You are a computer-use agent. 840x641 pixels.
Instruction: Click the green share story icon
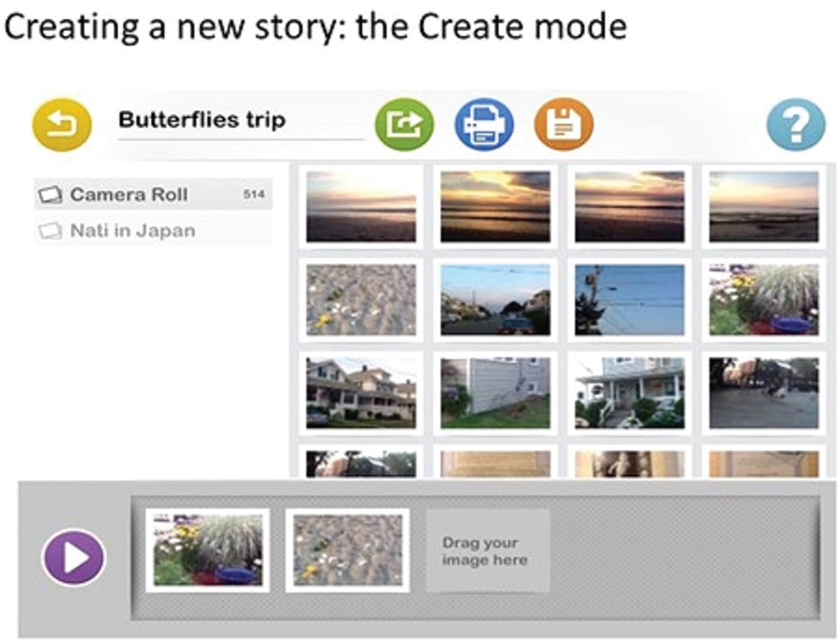coord(404,125)
